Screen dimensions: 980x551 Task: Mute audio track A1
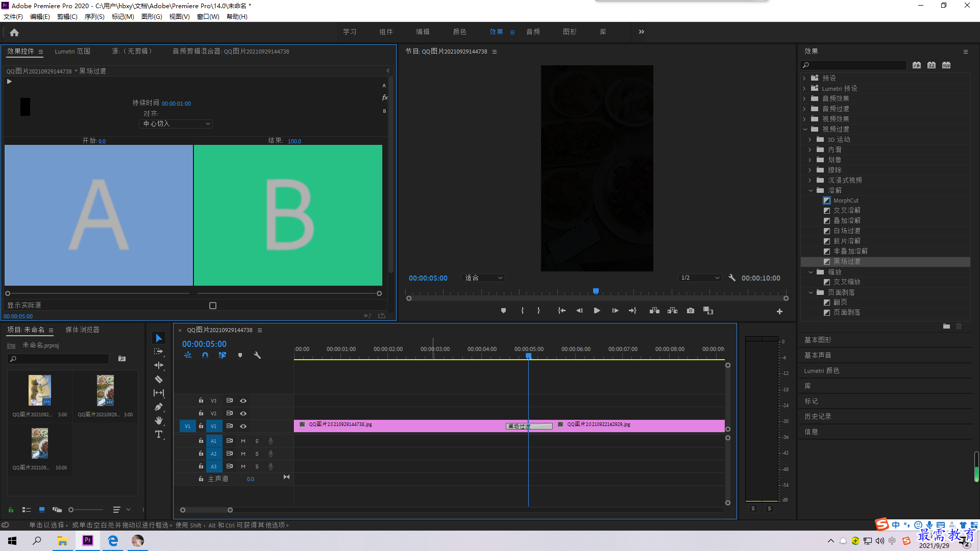point(243,441)
